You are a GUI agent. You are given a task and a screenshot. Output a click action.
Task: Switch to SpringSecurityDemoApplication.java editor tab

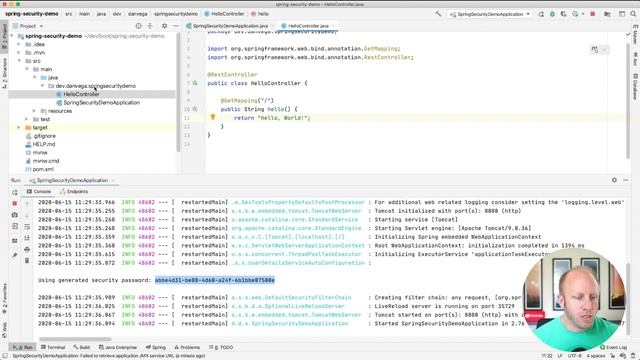(x=230, y=26)
